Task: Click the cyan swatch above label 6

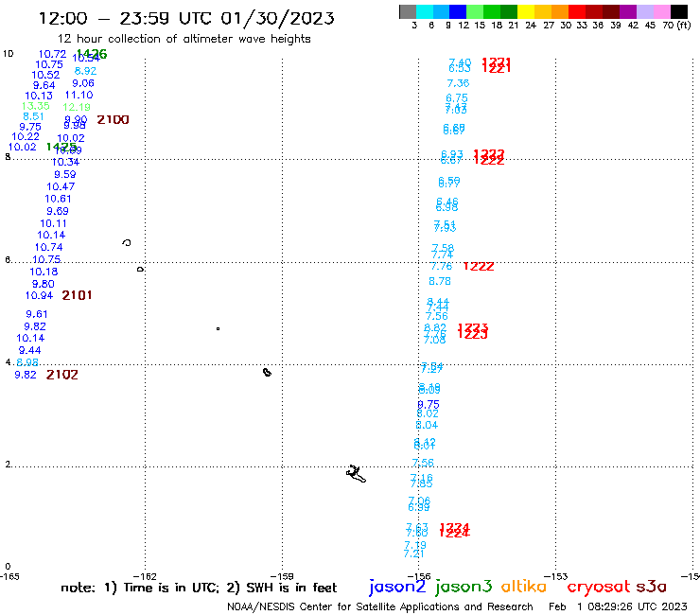Action: pyautogui.click(x=425, y=11)
